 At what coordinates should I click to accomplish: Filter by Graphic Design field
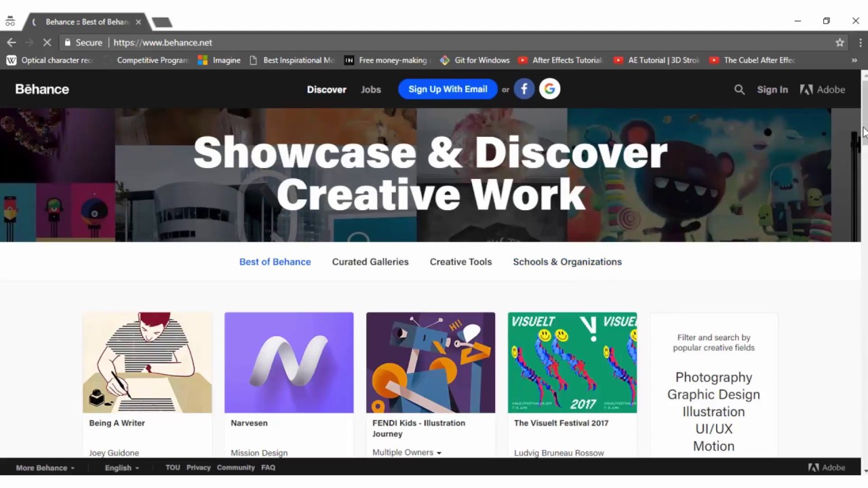(x=713, y=394)
